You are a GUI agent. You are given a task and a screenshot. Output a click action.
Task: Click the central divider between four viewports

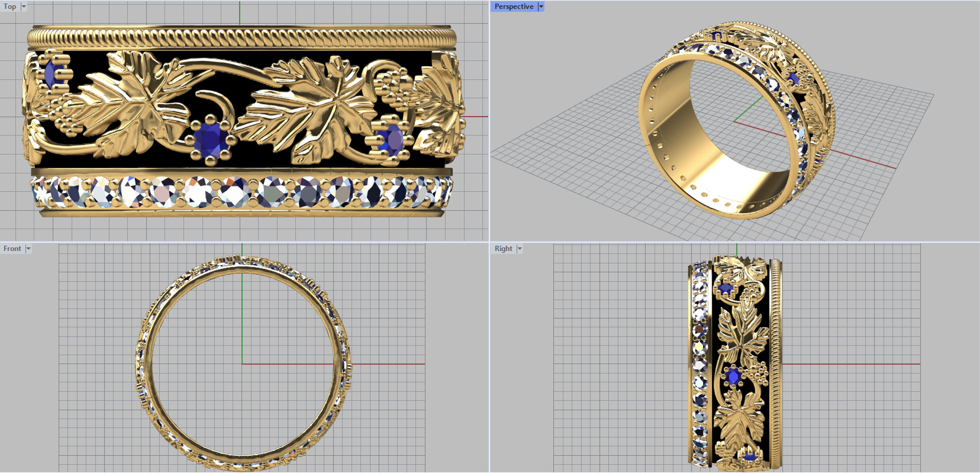(489, 242)
